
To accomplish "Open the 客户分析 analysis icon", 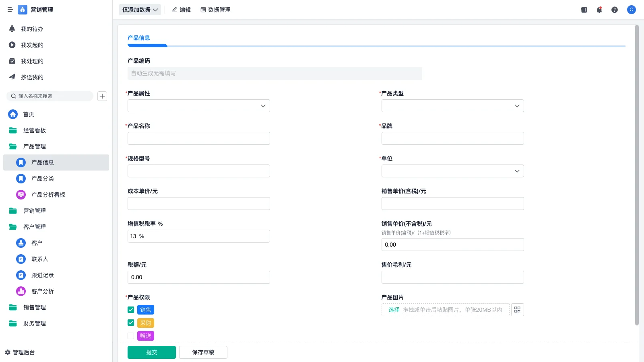I will 21,291.
